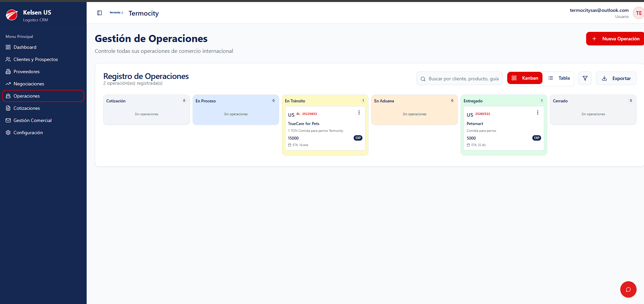Open Configuración settings

click(x=43, y=133)
